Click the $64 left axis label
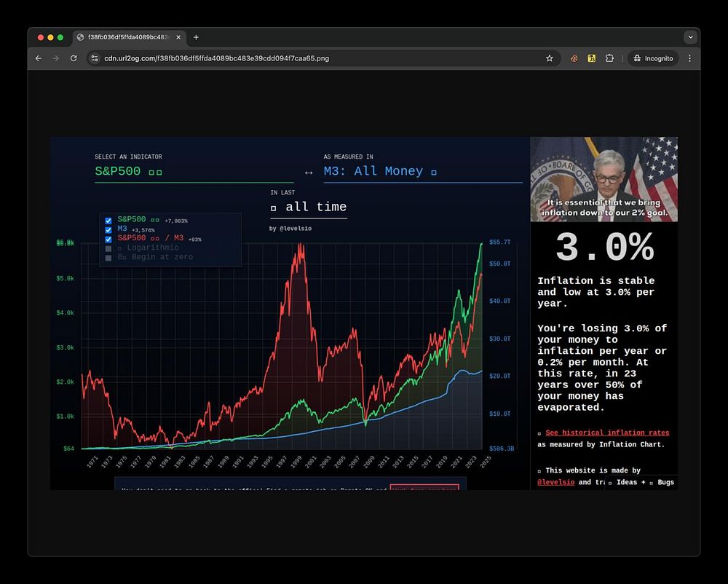The height and width of the screenshot is (584, 728). (x=68, y=449)
